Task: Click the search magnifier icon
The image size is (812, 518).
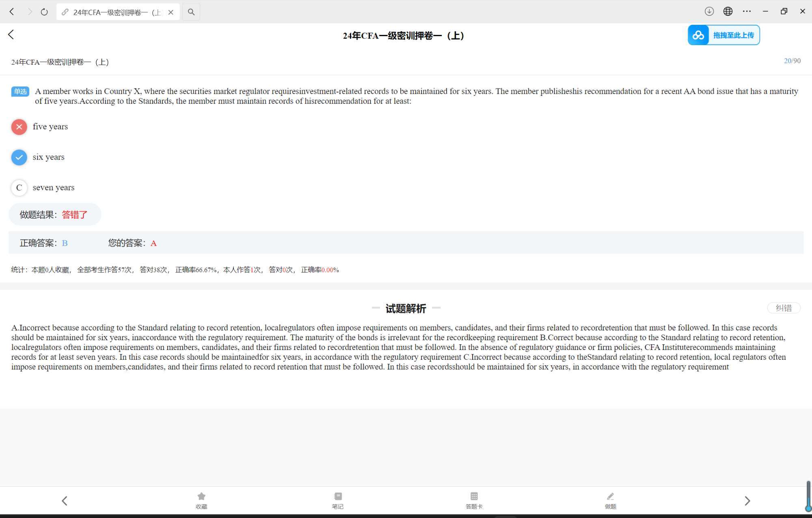Action: 191,12
